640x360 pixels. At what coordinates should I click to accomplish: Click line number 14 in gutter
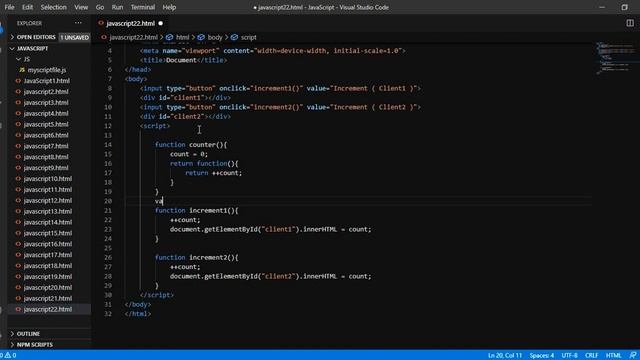[108, 144]
